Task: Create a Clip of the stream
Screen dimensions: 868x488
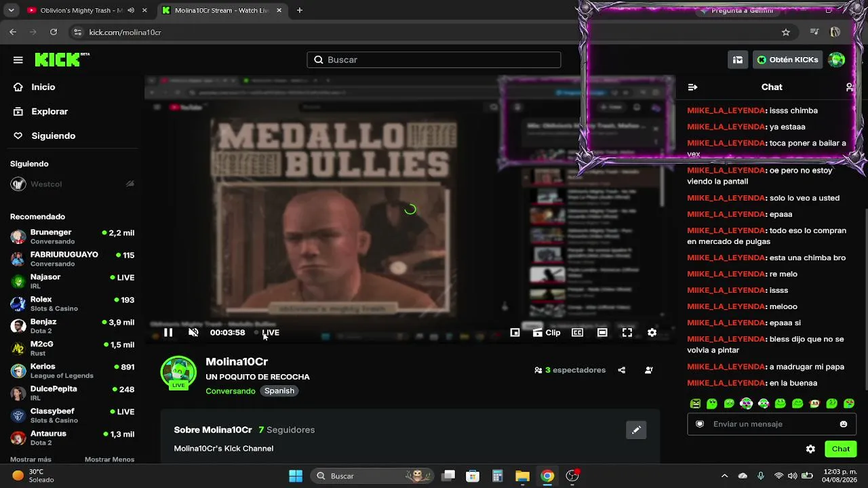Action: click(547, 332)
